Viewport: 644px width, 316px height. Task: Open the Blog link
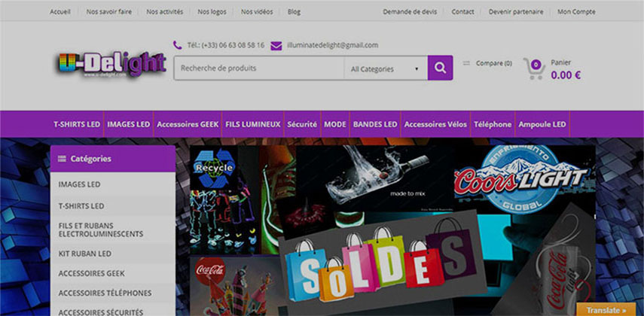click(x=294, y=12)
